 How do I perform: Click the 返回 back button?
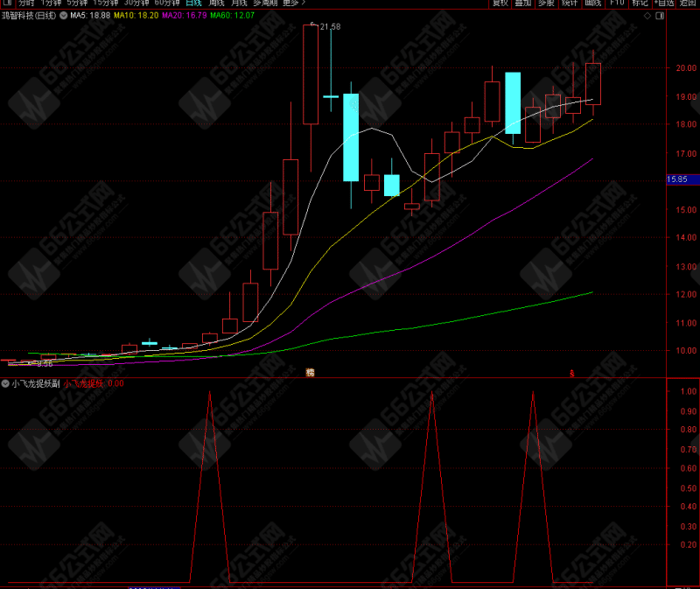tap(688, 3)
